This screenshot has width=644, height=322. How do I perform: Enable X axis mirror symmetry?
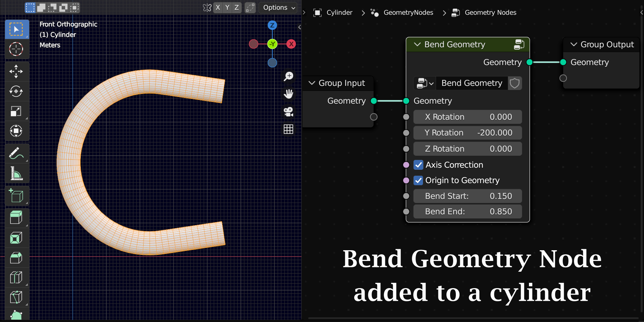point(217,7)
